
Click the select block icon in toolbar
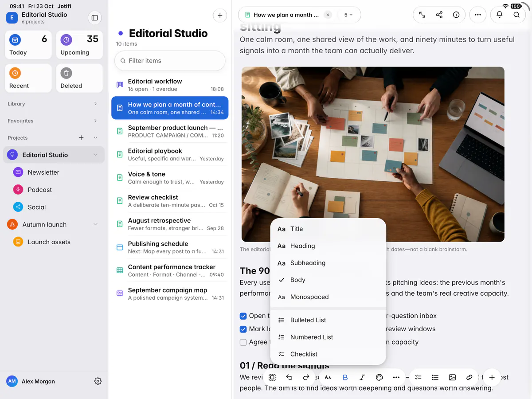click(272, 377)
